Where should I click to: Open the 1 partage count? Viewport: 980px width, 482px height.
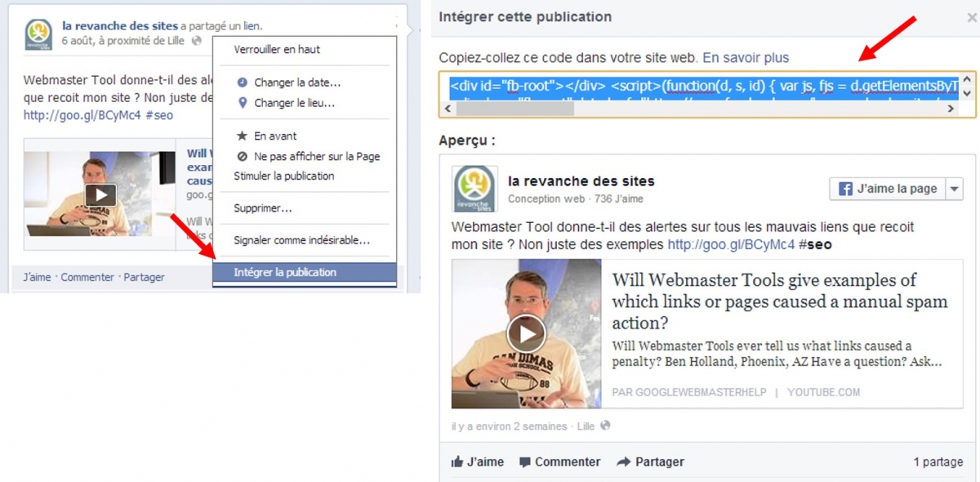pos(938,462)
